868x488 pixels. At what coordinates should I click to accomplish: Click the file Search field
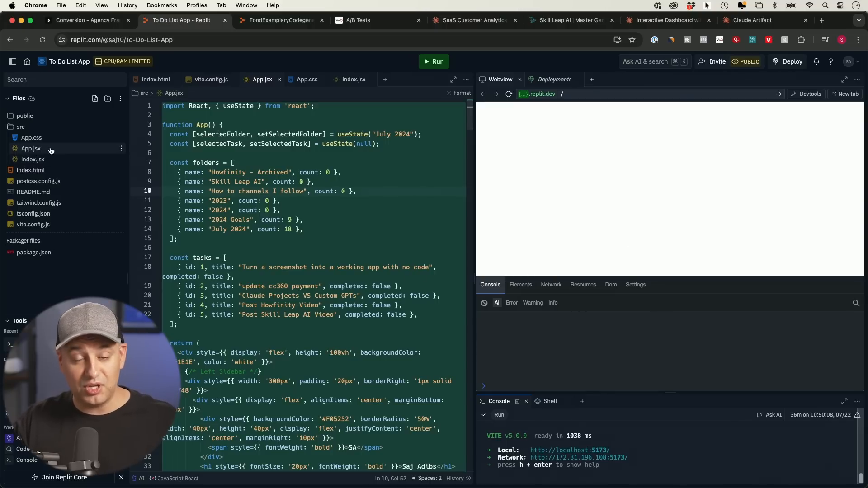tap(65, 80)
